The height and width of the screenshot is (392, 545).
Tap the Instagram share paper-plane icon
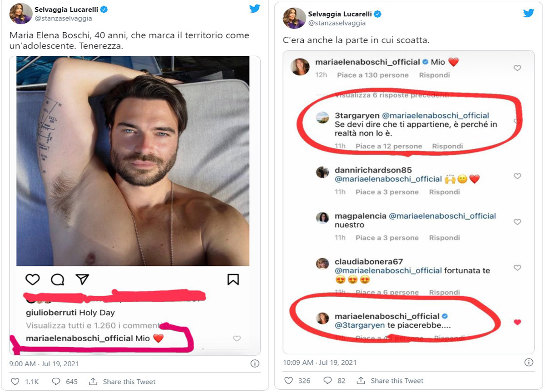(x=82, y=279)
